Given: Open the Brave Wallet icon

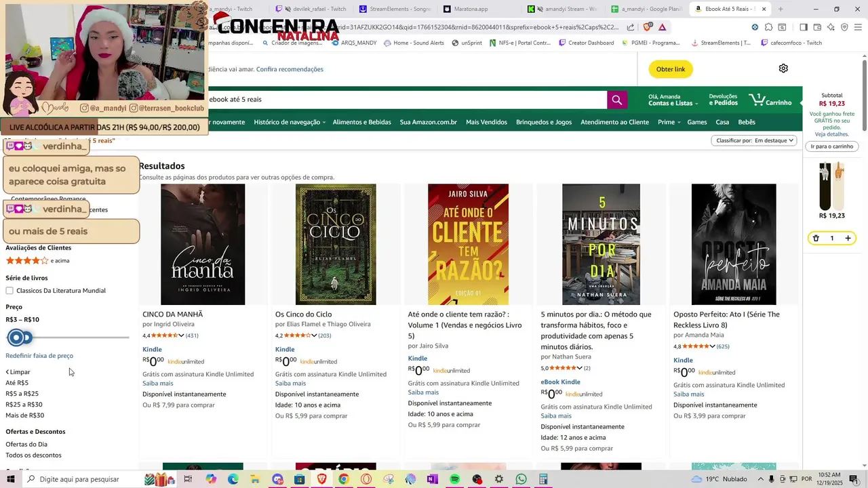Looking at the screenshot, I should coord(817,27).
